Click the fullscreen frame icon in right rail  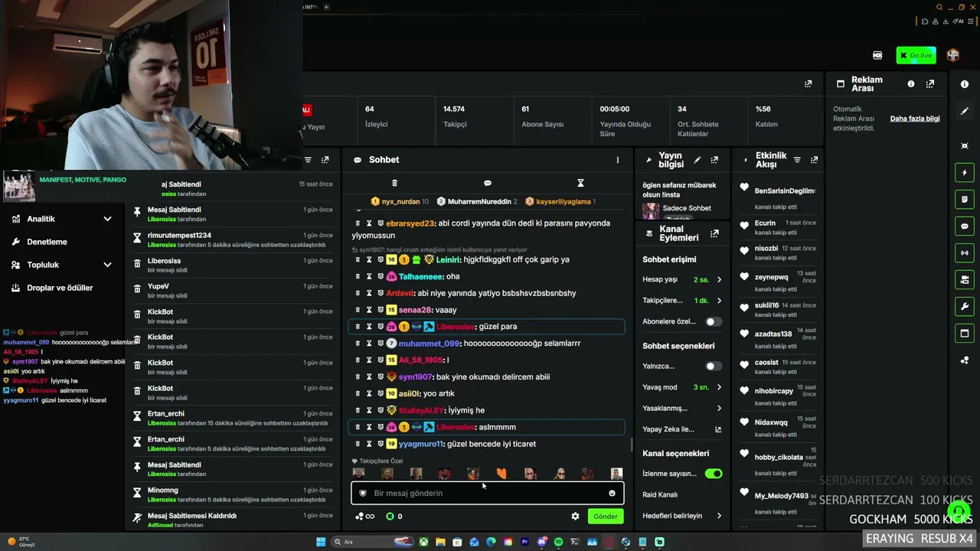965,146
